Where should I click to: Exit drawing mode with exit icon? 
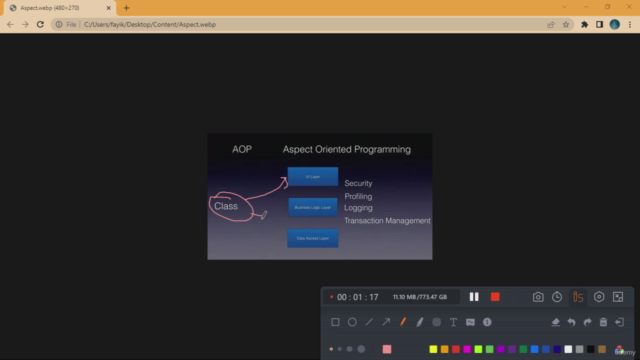tap(620, 322)
